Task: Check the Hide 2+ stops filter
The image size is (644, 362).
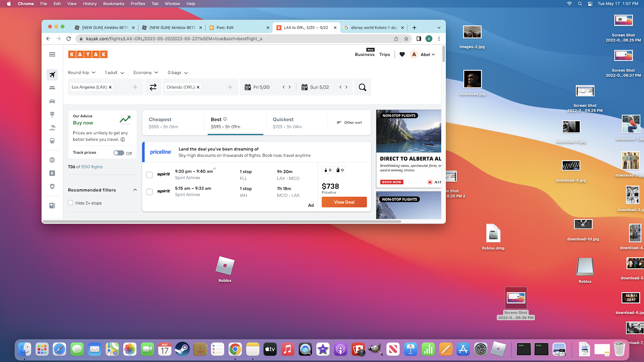Action: pyautogui.click(x=70, y=203)
